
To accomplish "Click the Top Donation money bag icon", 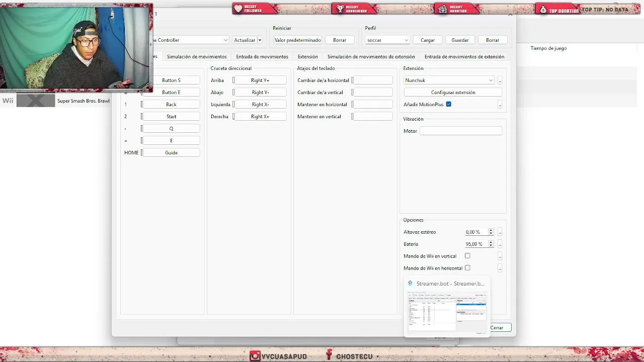I will pyautogui.click(x=543, y=9).
